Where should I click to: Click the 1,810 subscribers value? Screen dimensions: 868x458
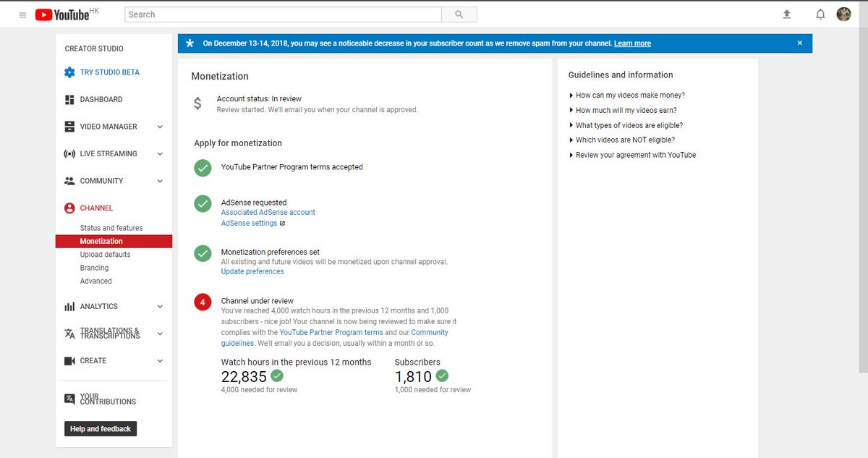pos(413,376)
